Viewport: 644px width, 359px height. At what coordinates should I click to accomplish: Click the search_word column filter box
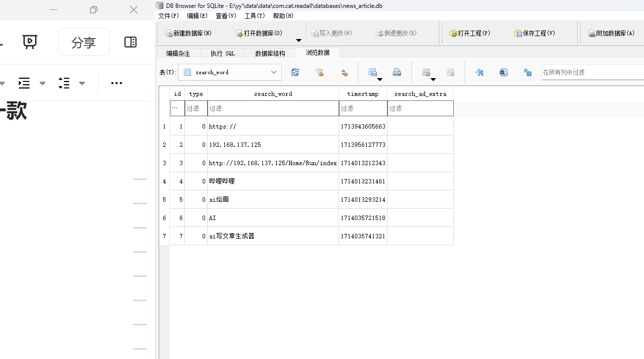tap(273, 108)
